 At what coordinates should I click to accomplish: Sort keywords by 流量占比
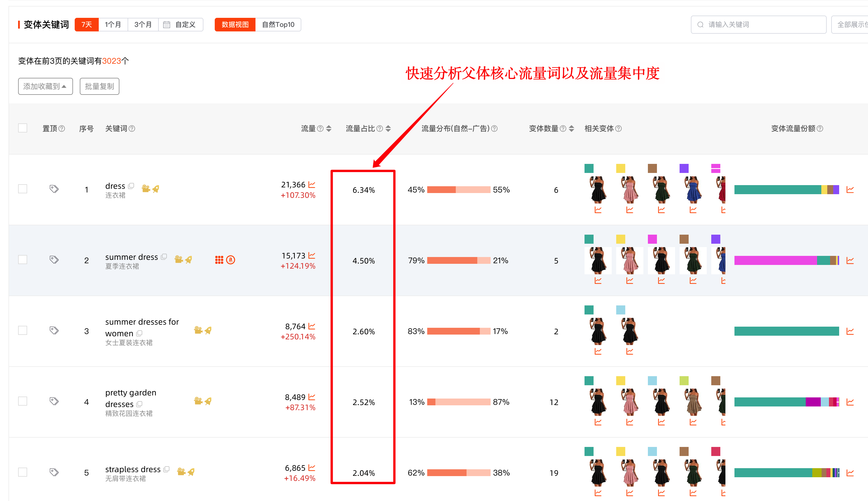click(388, 128)
